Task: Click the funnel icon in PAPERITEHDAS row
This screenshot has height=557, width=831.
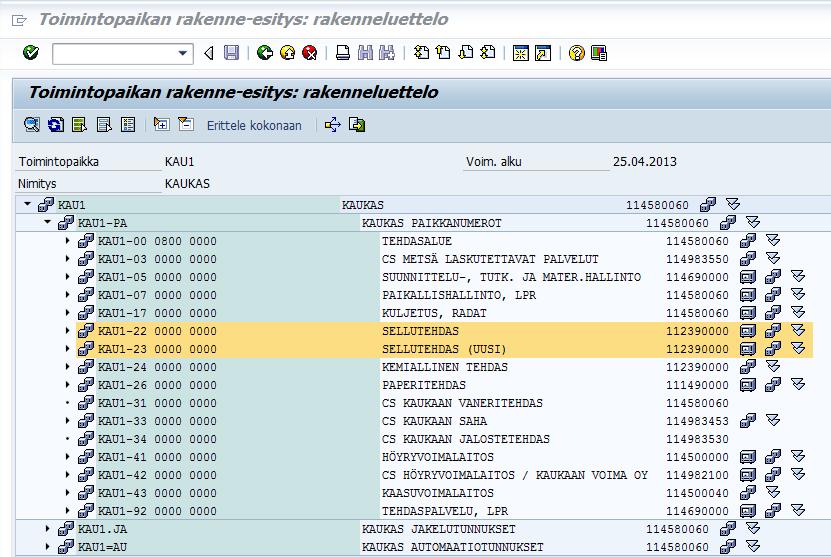Action: pos(798,385)
